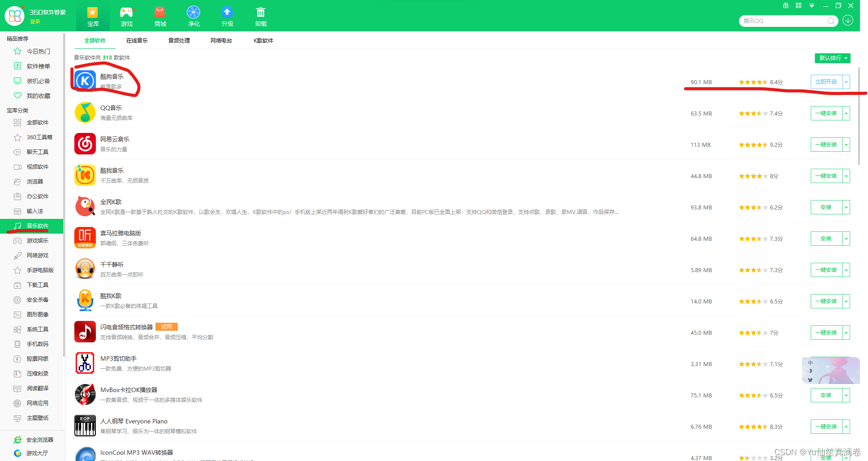Switch to the 音频处理 tab

tap(179, 41)
